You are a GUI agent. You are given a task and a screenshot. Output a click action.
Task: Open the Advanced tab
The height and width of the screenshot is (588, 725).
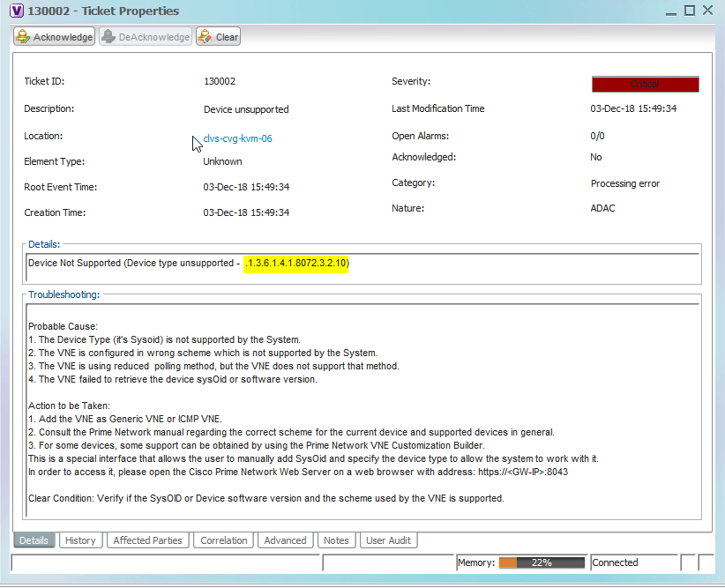pos(285,540)
